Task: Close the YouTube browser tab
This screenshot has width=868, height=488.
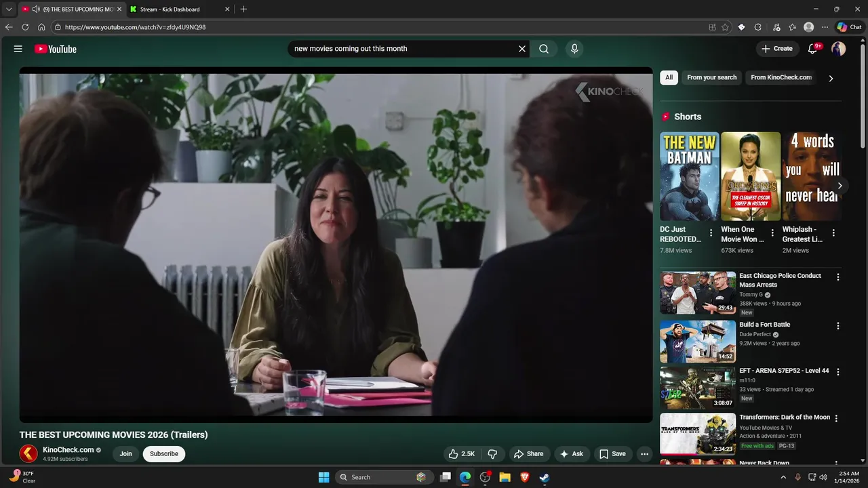Action: click(119, 9)
